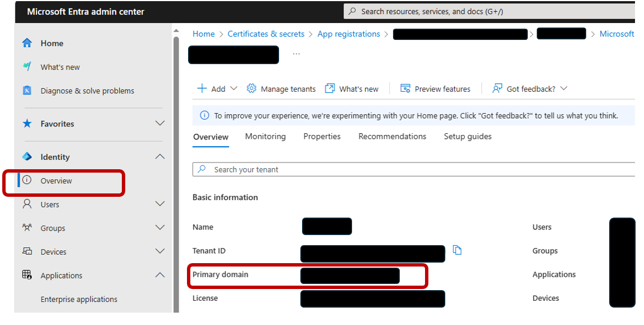
Task: Click the Tenant ID label
Action: tap(209, 251)
